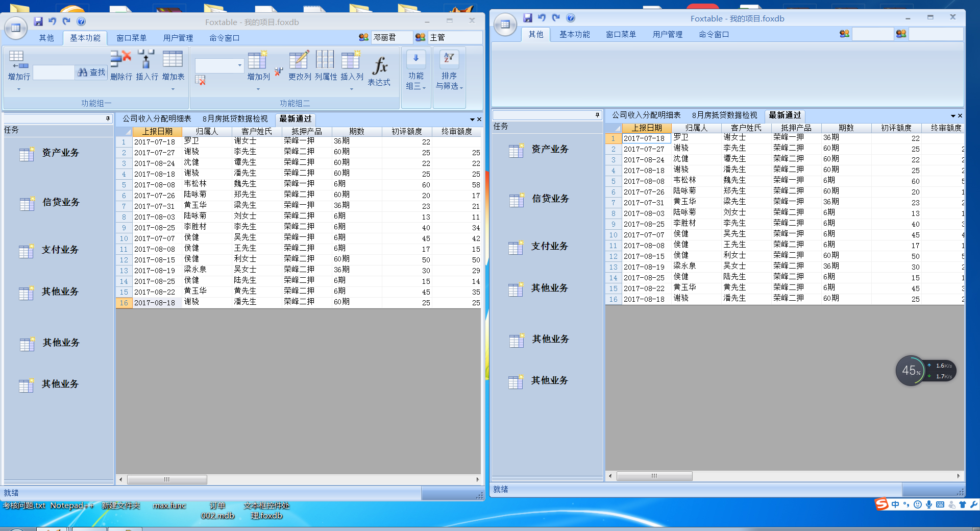Viewport: 980px width, 531px height.
Task: Open 公司收入分配明细表 tab in left window
Action: coord(157,118)
